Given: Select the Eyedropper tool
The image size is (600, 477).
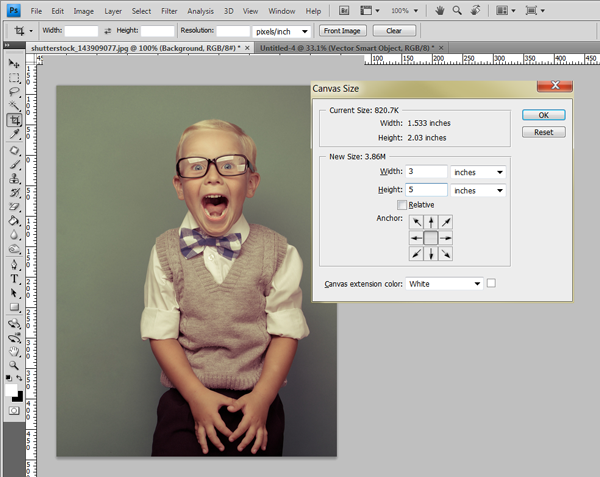Looking at the screenshot, I should 14,134.
